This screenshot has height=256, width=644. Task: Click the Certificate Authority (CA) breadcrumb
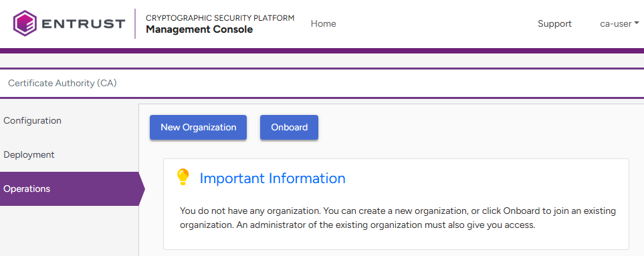pos(62,84)
